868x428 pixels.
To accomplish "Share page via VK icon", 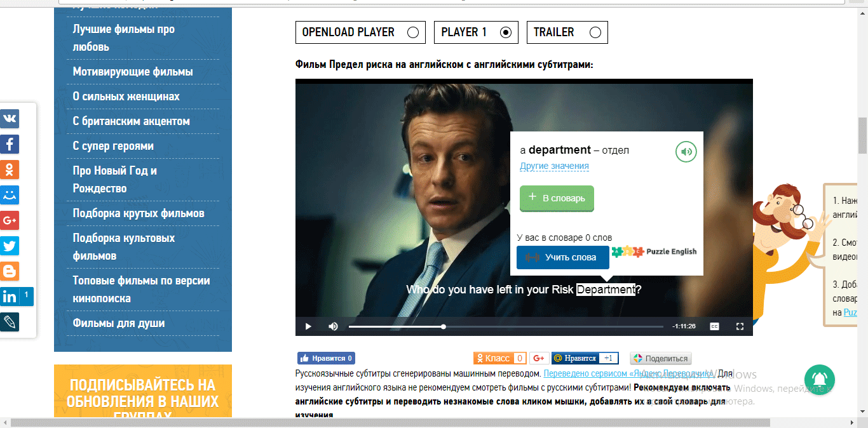I will [x=10, y=119].
